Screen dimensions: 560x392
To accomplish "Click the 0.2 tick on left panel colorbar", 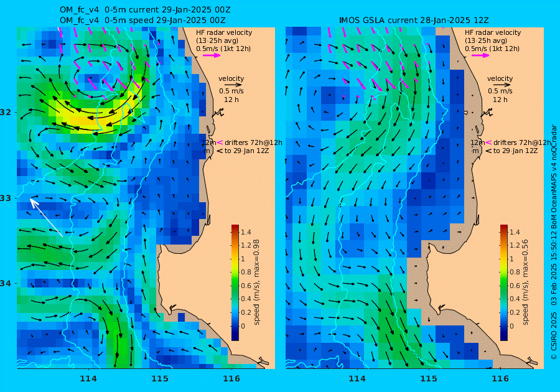I will [246, 312].
